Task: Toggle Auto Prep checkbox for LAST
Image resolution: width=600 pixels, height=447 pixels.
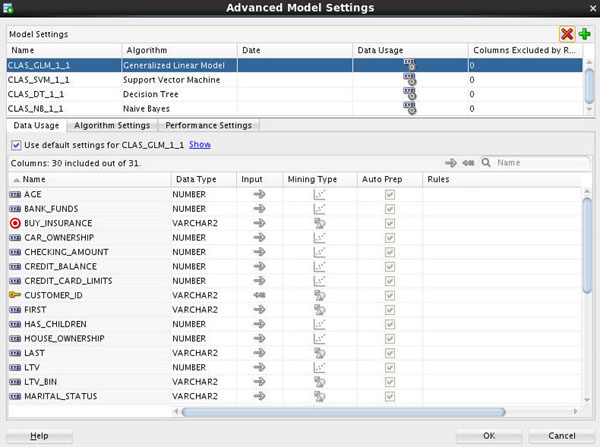Action: click(x=390, y=353)
